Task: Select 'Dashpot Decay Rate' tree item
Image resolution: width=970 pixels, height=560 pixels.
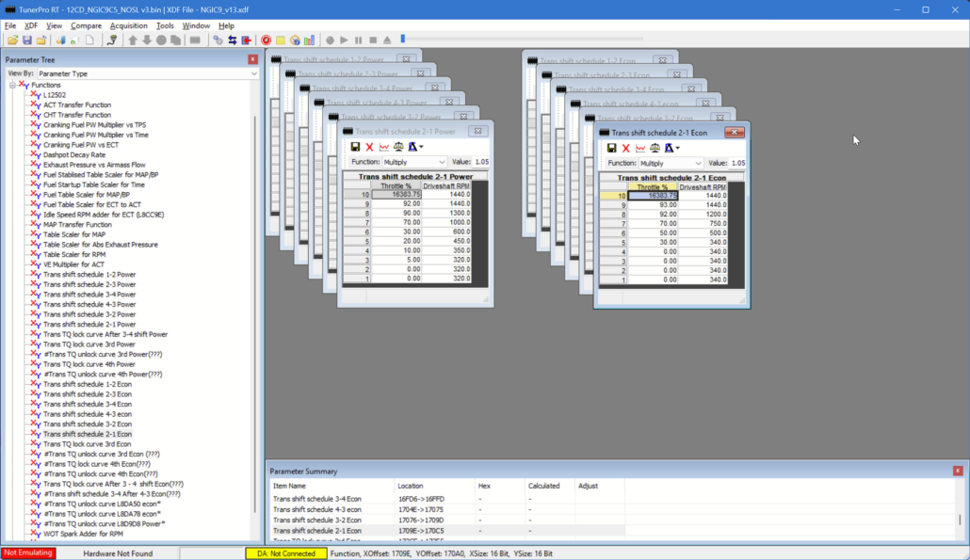Action: [x=74, y=154]
